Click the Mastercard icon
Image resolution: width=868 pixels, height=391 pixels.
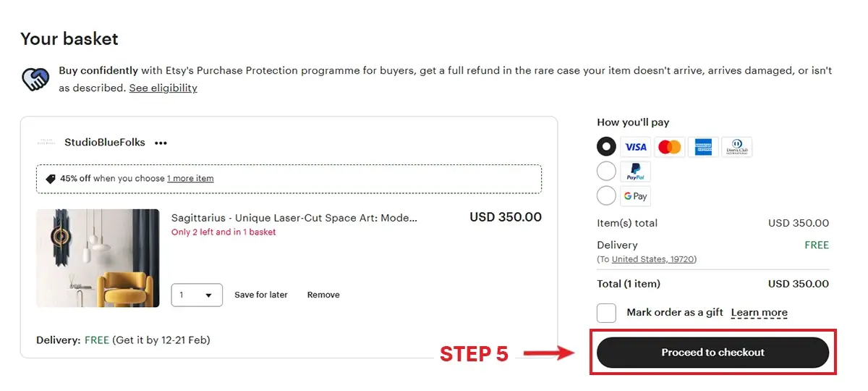[x=670, y=147]
